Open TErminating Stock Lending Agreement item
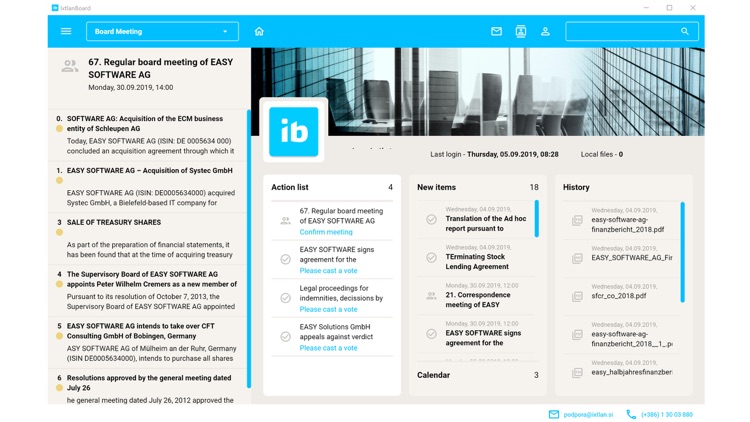 (474, 257)
